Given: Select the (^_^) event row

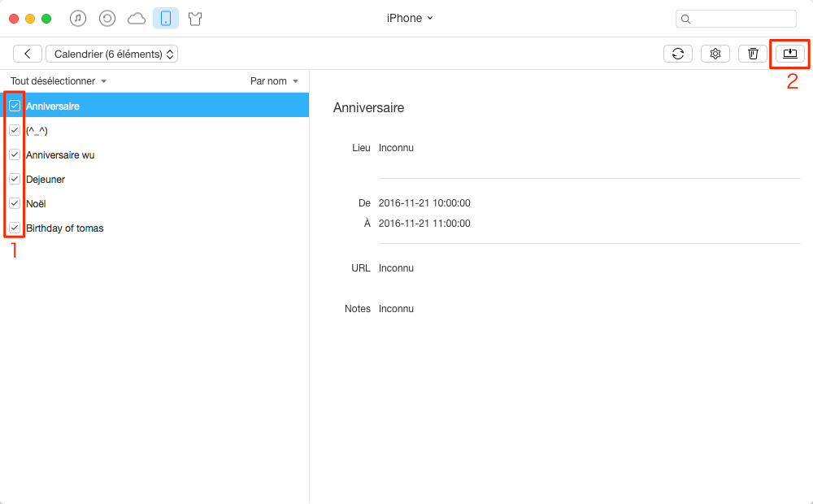Looking at the screenshot, I should (x=154, y=130).
